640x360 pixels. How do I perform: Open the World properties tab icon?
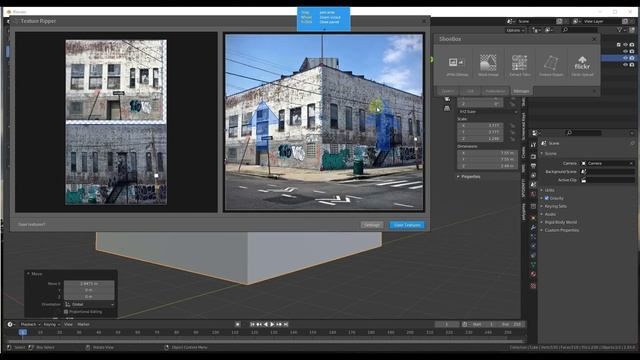point(533,195)
